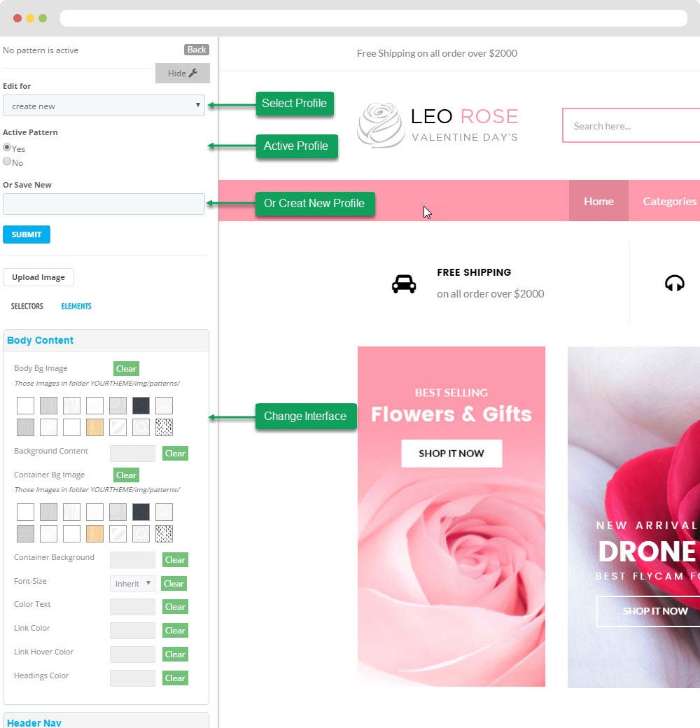The height and width of the screenshot is (728, 700).
Task: Open the Categories menu item
Action: click(x=668, y=201)
